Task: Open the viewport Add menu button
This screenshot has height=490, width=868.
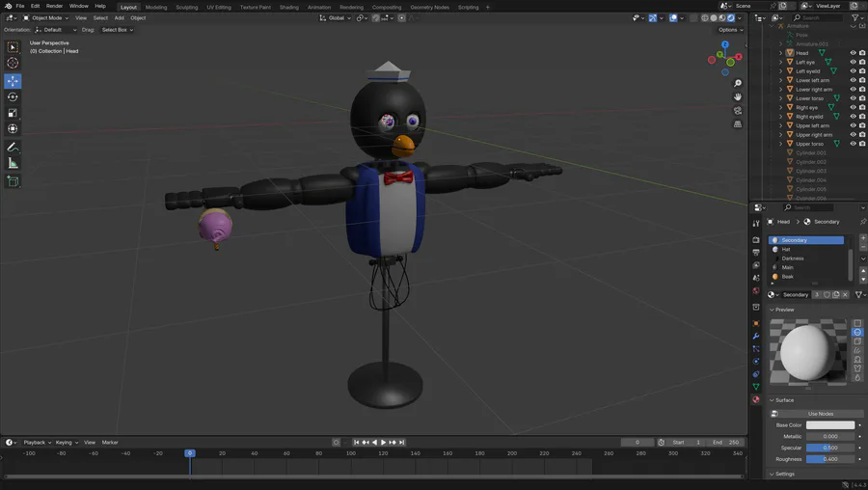Action: 119,17
